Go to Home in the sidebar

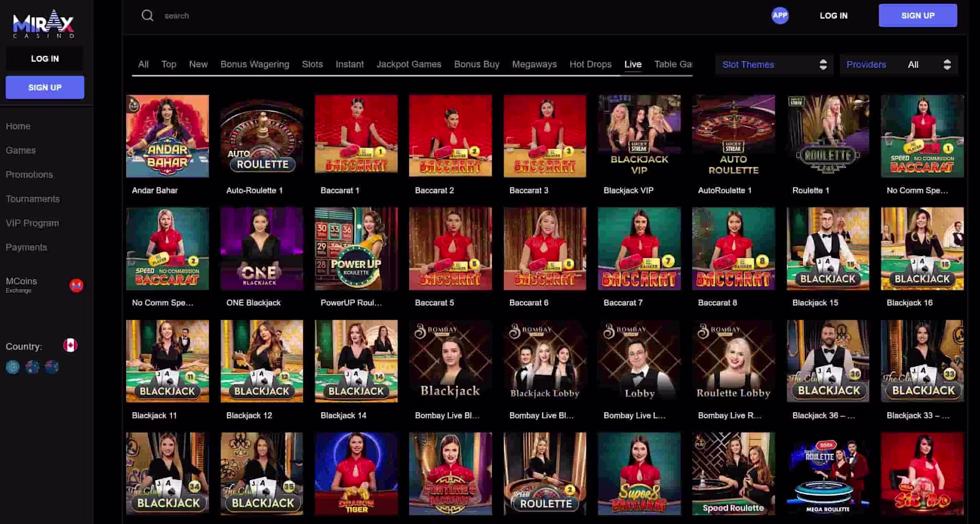(18, 126)
